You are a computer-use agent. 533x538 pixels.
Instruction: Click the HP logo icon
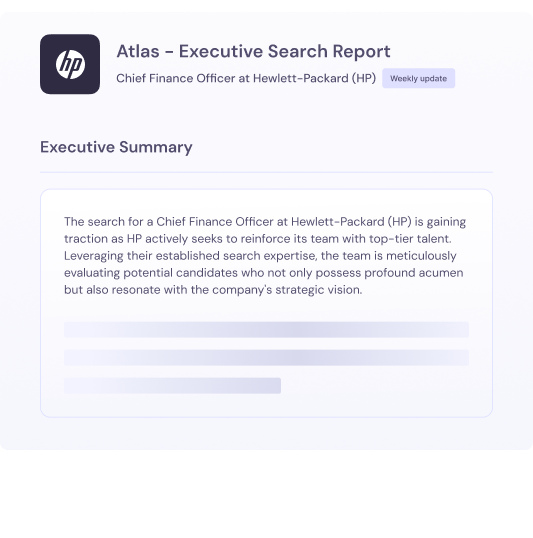[70, 64]
